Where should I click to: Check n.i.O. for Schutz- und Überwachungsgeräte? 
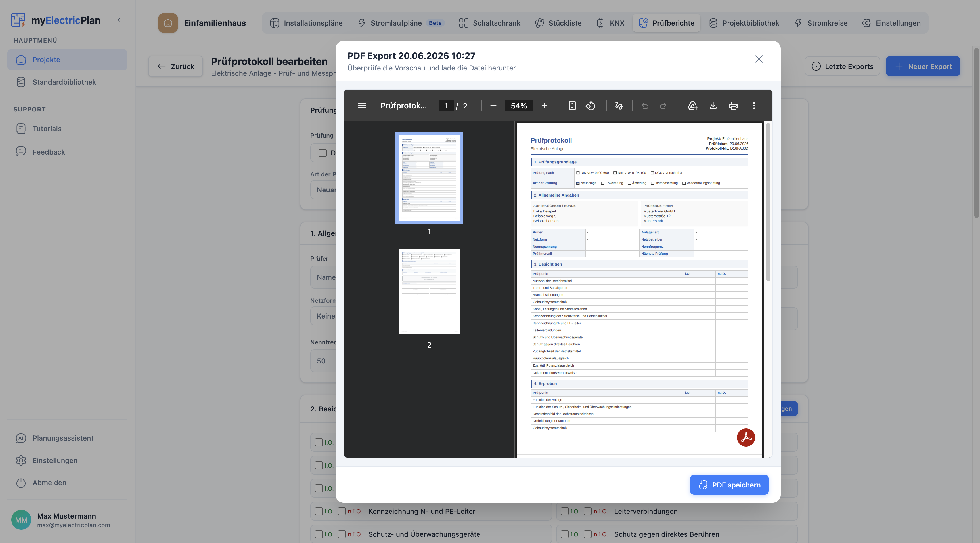pyautogui.click(x=342, y=534)
